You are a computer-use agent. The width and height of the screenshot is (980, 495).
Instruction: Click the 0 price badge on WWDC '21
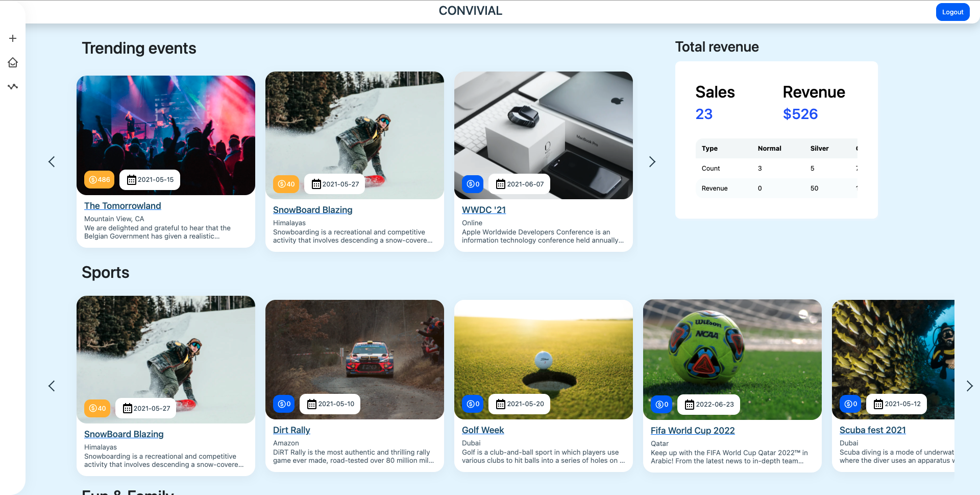click(x=473, y=184)
